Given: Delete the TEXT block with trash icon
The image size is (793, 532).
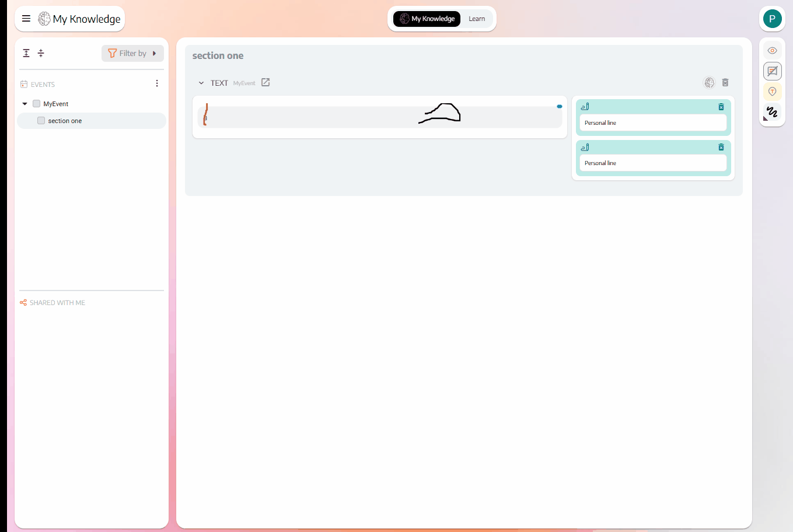Looking at the screenshot, I should click(725, 83).
